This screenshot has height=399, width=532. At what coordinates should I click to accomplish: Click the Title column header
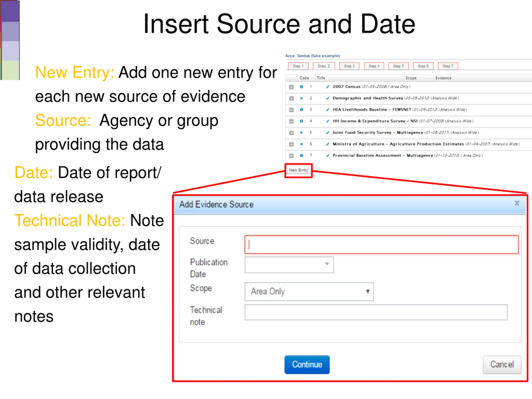tap(321, 78)
